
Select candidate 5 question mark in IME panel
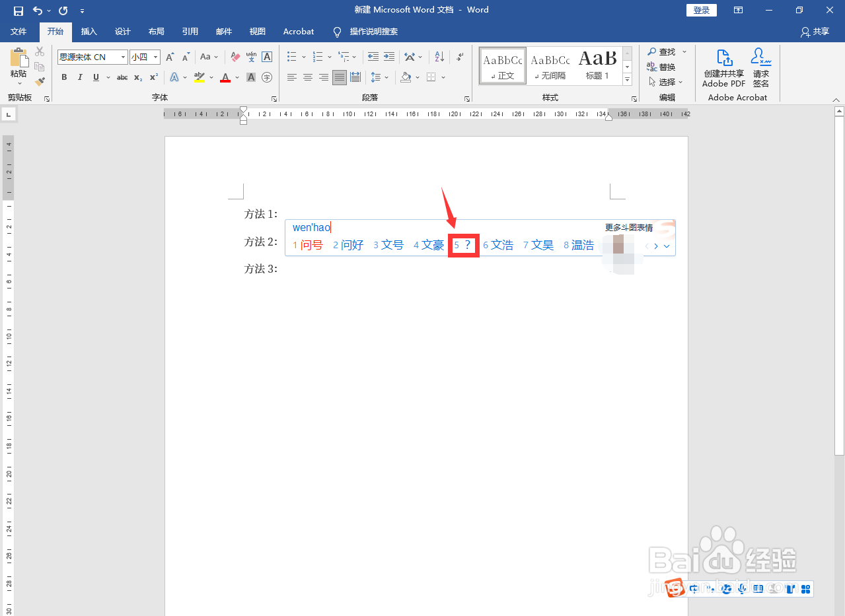(x=464, y=245)
